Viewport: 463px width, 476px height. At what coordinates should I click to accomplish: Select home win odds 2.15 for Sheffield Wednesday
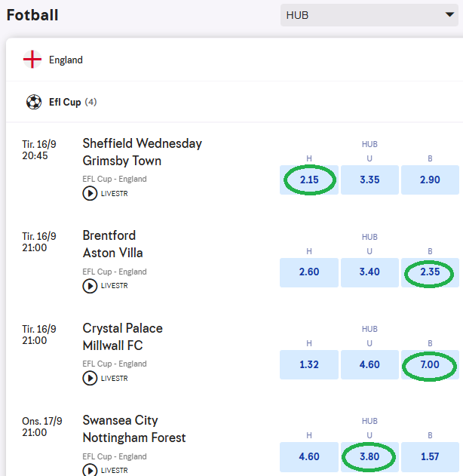coord(309,180)
